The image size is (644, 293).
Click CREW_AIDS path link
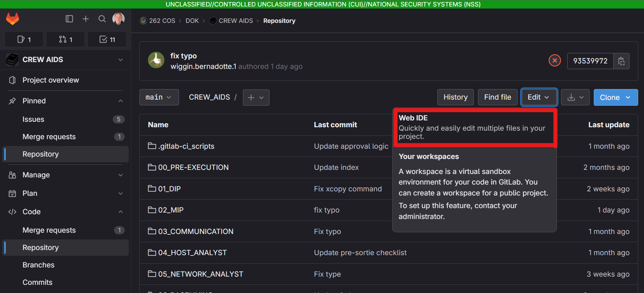209,97
